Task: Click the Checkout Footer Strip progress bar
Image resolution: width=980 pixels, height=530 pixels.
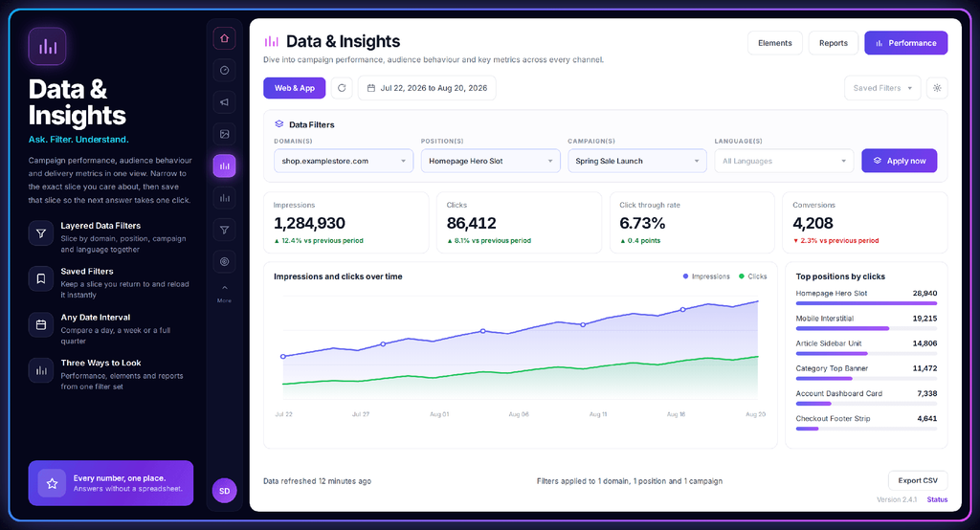Action: [866, 429]
